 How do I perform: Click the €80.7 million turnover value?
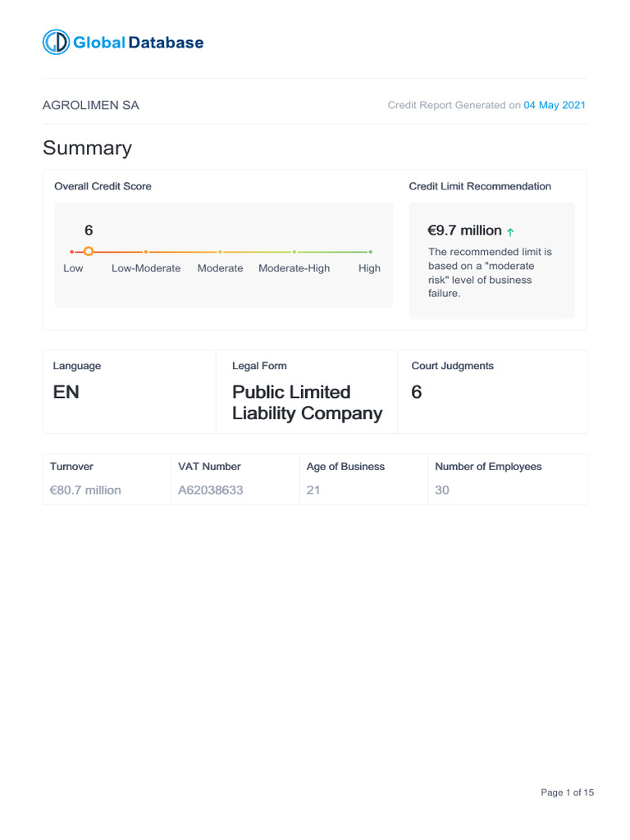click(85, 490)
